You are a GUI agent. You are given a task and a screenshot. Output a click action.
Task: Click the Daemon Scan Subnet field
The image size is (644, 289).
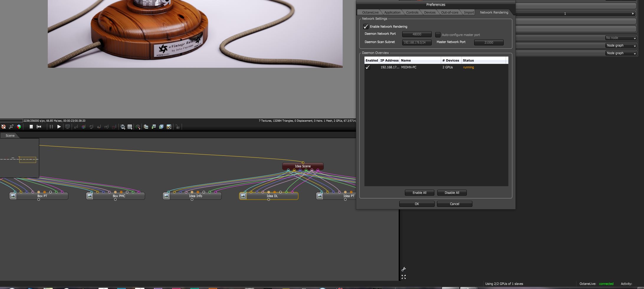pyautogui.click(x=417, y=42)
